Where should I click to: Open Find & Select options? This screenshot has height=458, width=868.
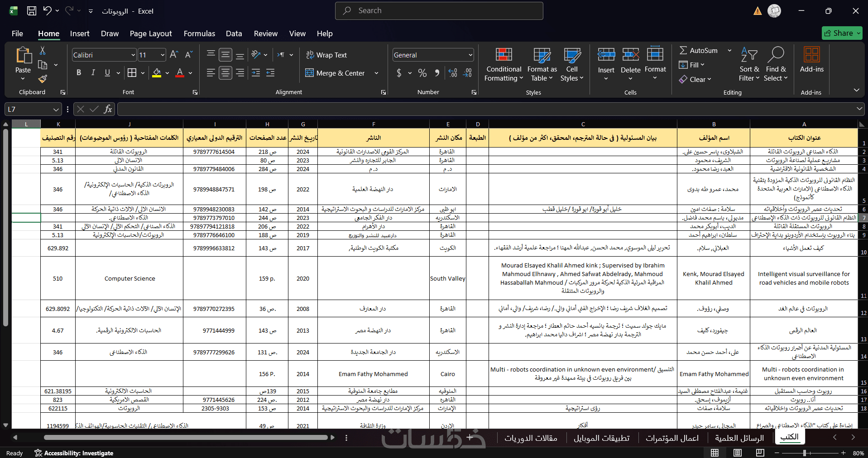tap(776, 65)
